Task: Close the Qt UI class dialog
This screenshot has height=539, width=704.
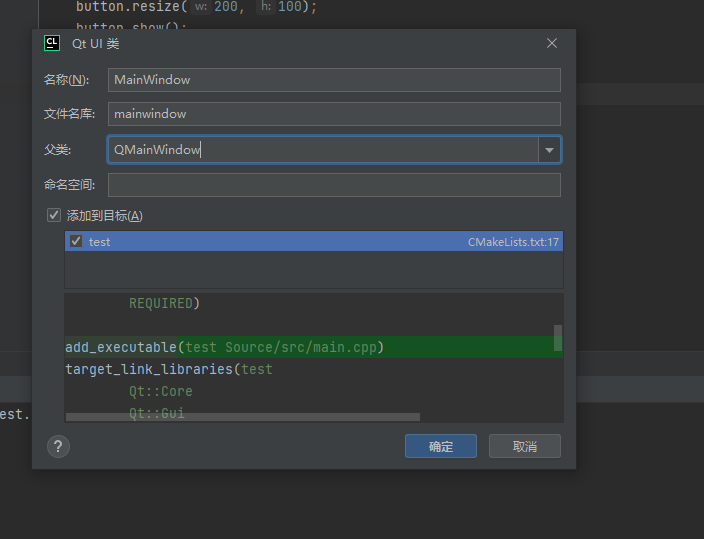Action: pos(552,43)
